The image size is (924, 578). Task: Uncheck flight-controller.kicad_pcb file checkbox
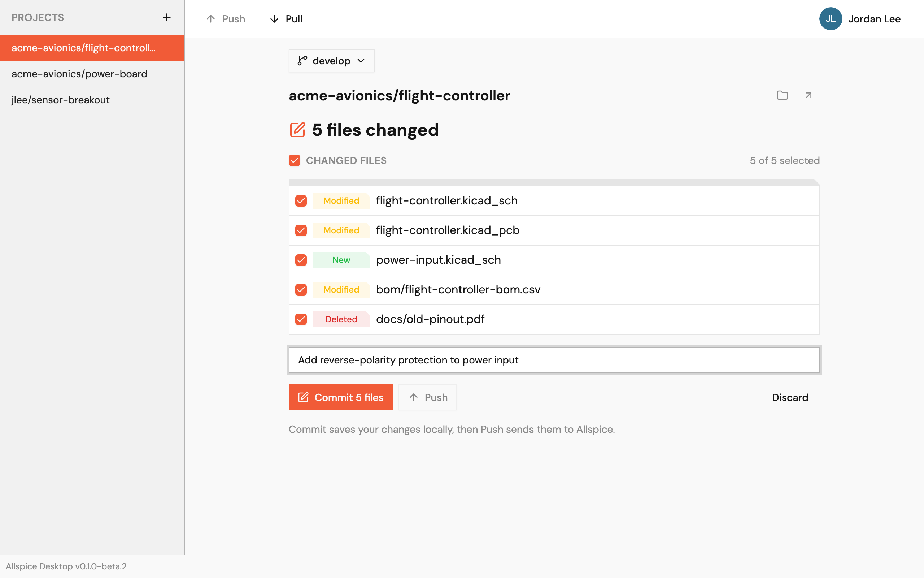[x=301, y=230]
